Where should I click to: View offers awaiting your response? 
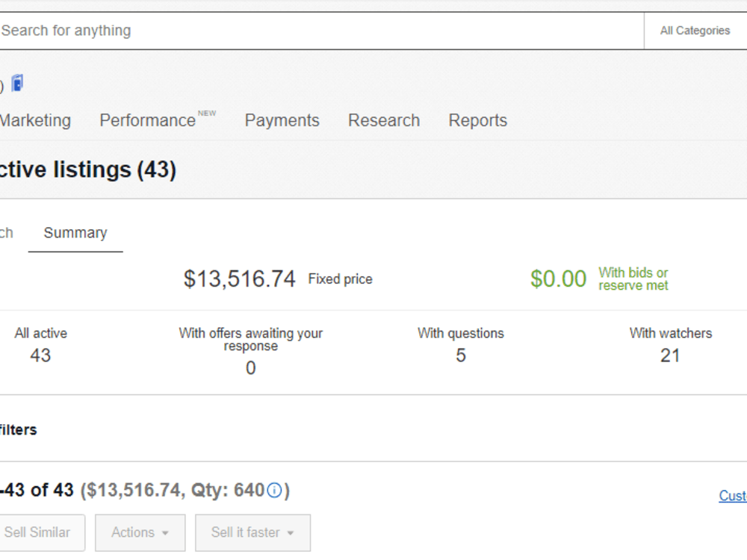click(250, 352)
